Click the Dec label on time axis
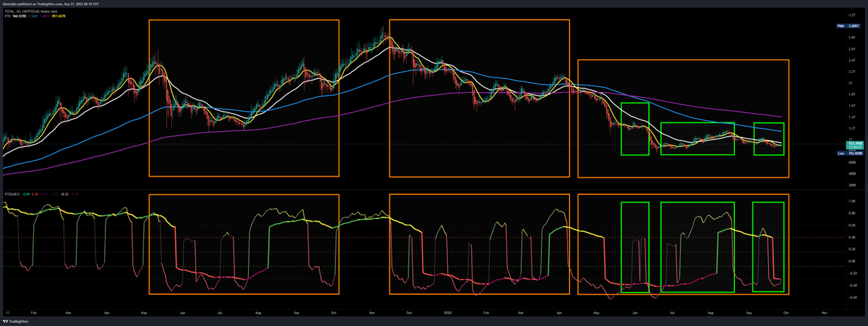868x326 pixels. click(409, 312)
